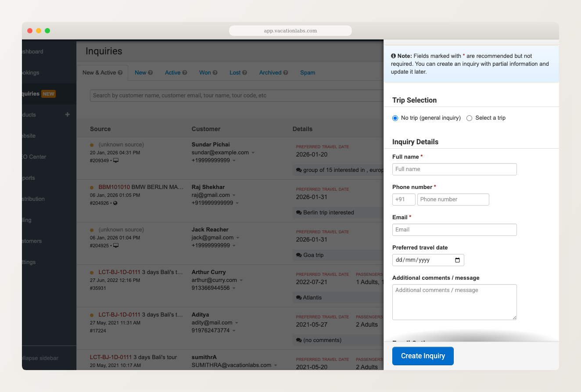Select the 'No trip (general inquiry)' radio button

point(395,118)
